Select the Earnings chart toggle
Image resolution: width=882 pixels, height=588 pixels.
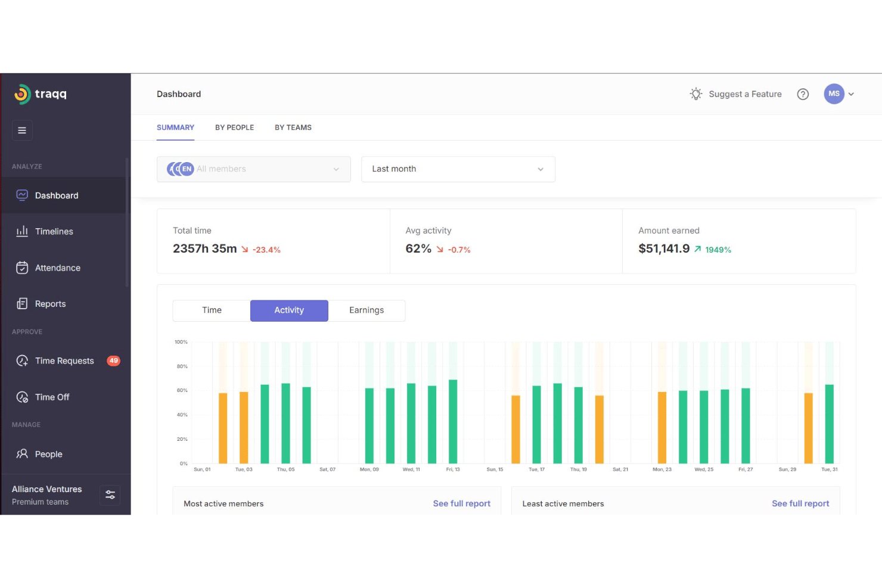point(367,310)
